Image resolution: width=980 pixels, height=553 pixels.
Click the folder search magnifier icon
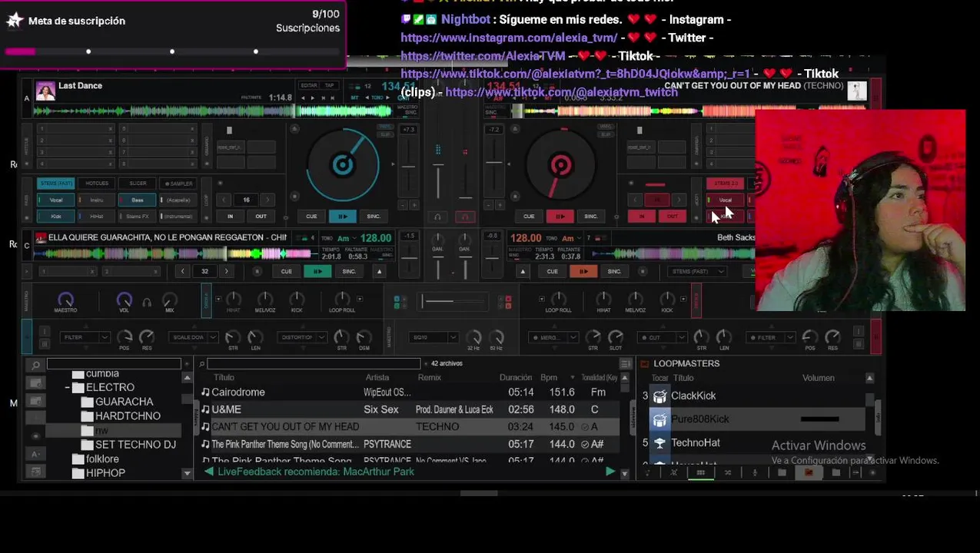[35, 365]
